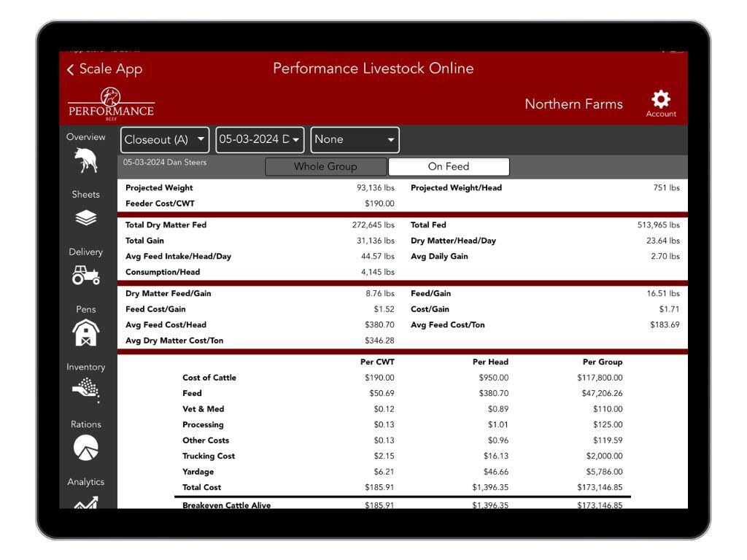
Task: Click Total Cost Per Group $173,146.85
Action: click(600, 488)
